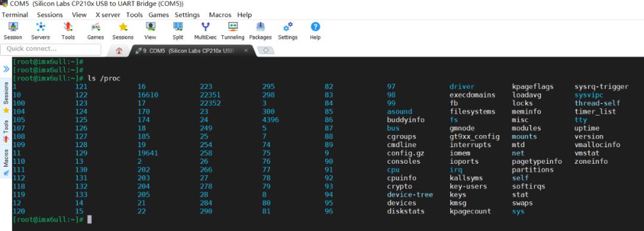
Task: Click 'key-users' in the terminal listing
Action: pyautogui.click(x=468, y=186)
